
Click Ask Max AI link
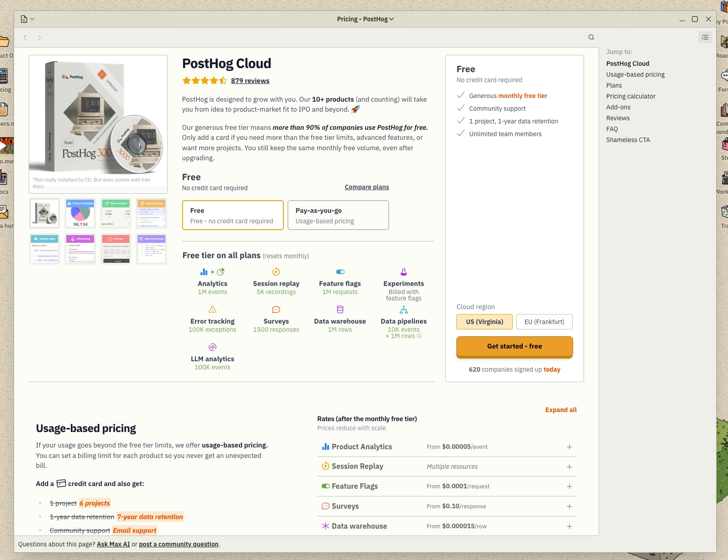click(114, 544)
